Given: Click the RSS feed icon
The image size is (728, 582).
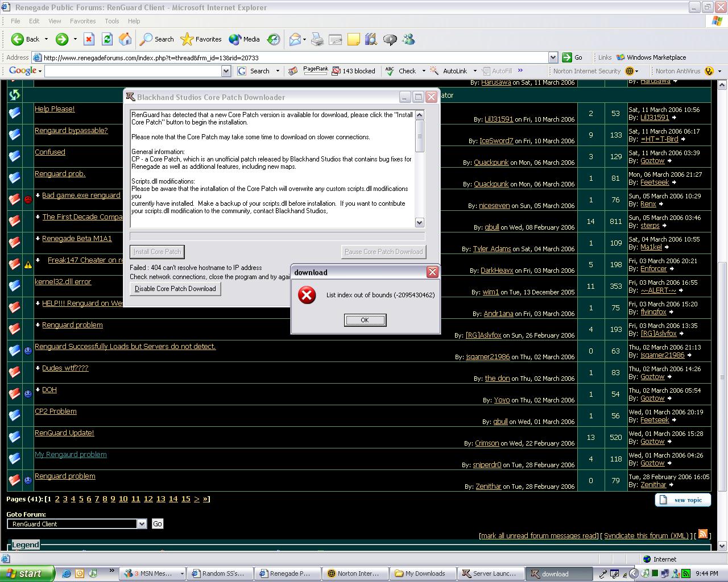Looking at the screenshot, I should coord(703,534).
